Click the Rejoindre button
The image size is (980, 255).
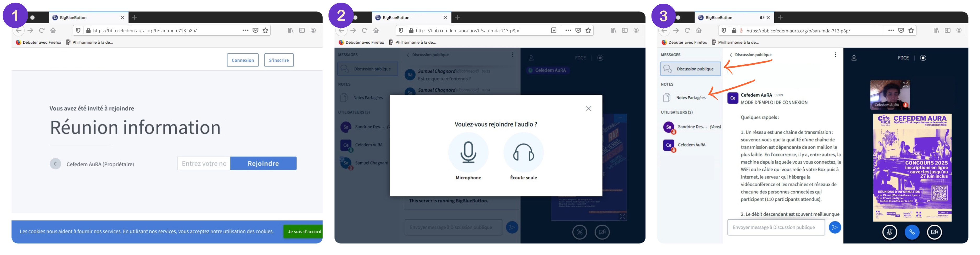263,164
